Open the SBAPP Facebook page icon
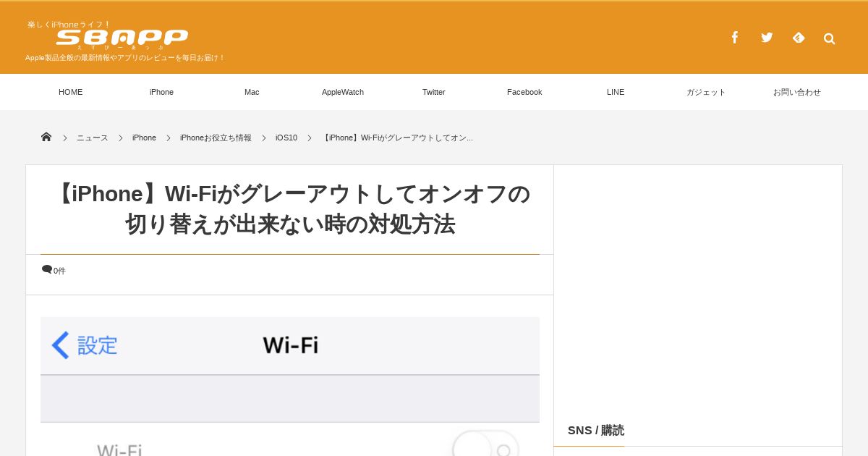868x456 pixels. point(735,38)
